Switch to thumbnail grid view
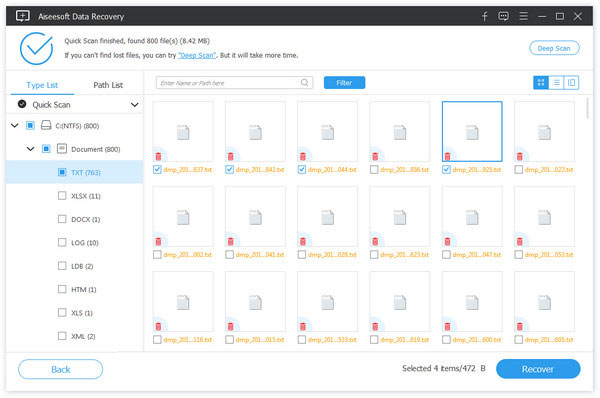 click(x=541, y=83)
